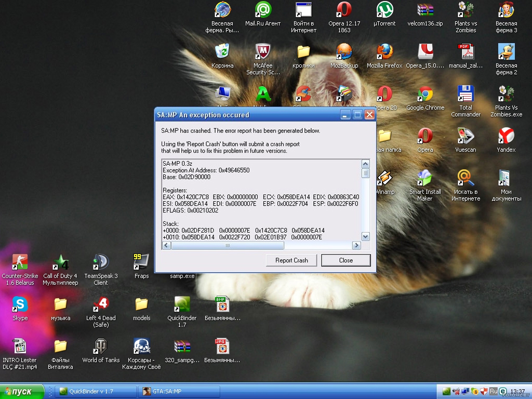Select the Opera 12.17 1863 shortcut
Image resolution: width=532 pixels, height=399 pixels.
click(344, 18)
